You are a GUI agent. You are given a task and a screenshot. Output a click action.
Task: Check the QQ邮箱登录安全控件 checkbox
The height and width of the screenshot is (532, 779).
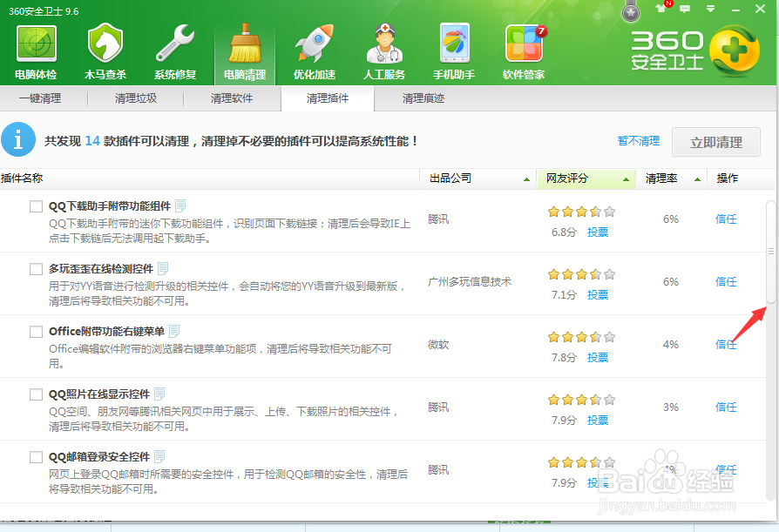36,457
